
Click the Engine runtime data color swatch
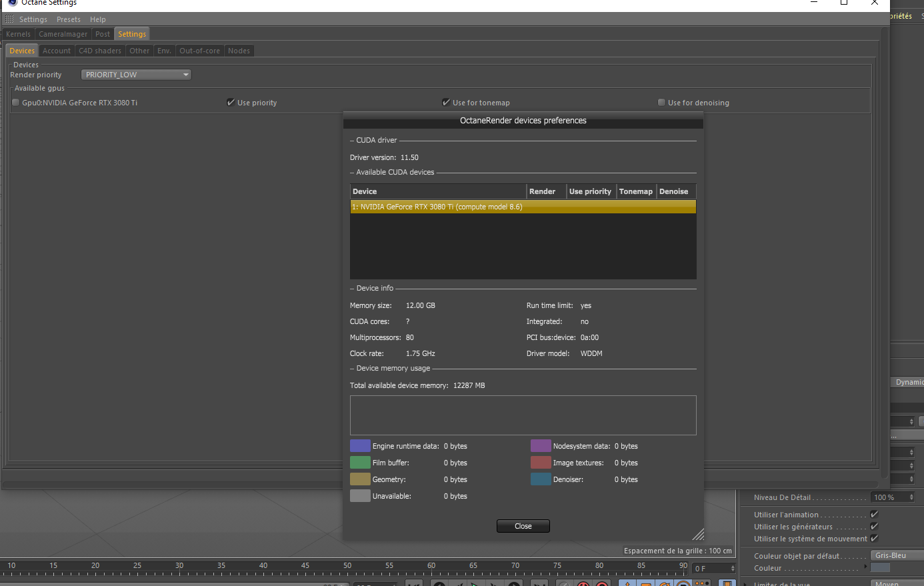360,446
